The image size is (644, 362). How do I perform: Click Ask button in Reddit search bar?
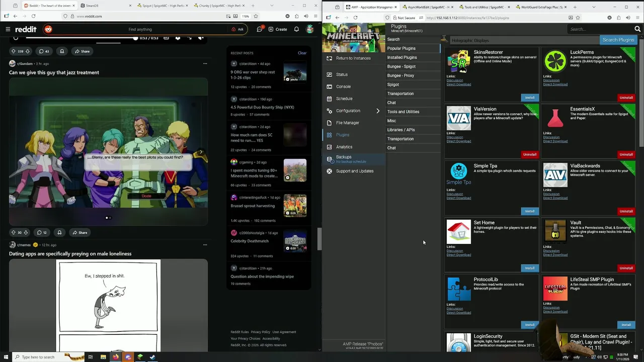tap(237, 29)
